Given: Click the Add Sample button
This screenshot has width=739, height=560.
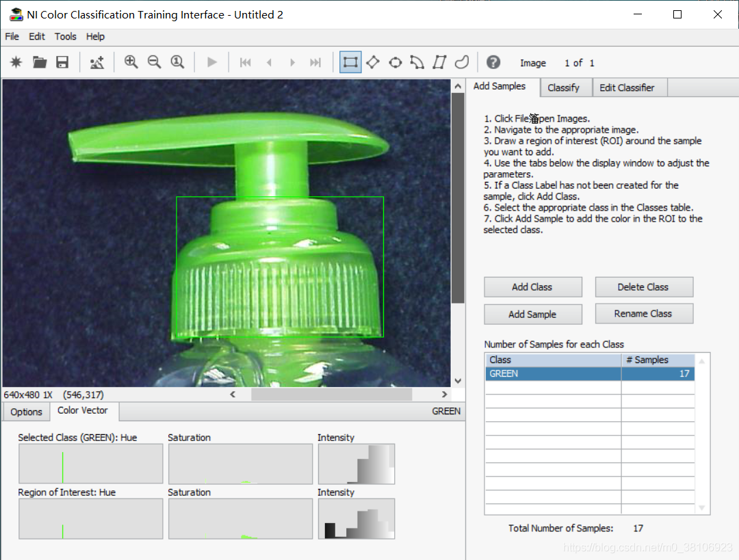Looking at the screenshot, I should coord(532,314).
